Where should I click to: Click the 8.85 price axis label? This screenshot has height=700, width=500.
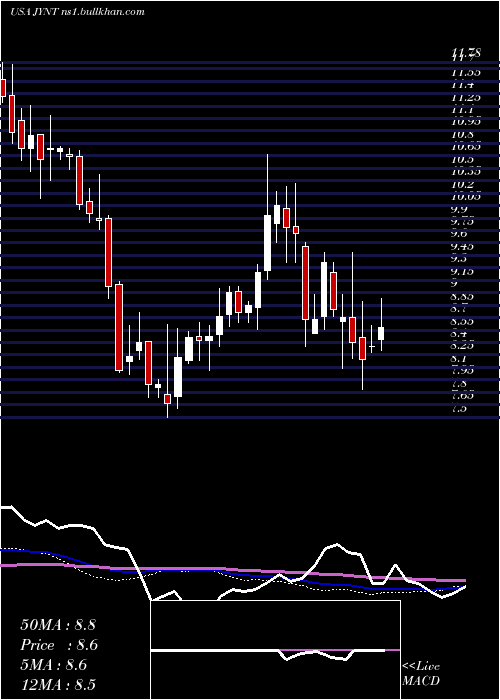462,296
